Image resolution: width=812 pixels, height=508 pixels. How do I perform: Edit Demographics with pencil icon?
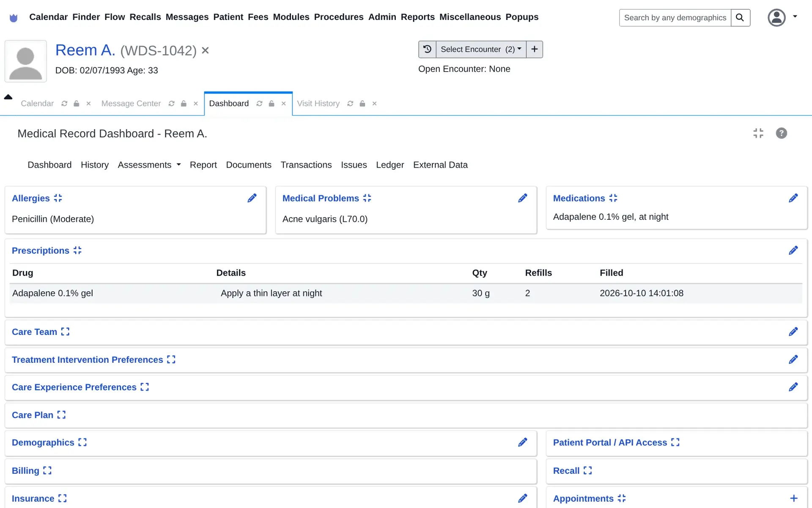[523, 442]
